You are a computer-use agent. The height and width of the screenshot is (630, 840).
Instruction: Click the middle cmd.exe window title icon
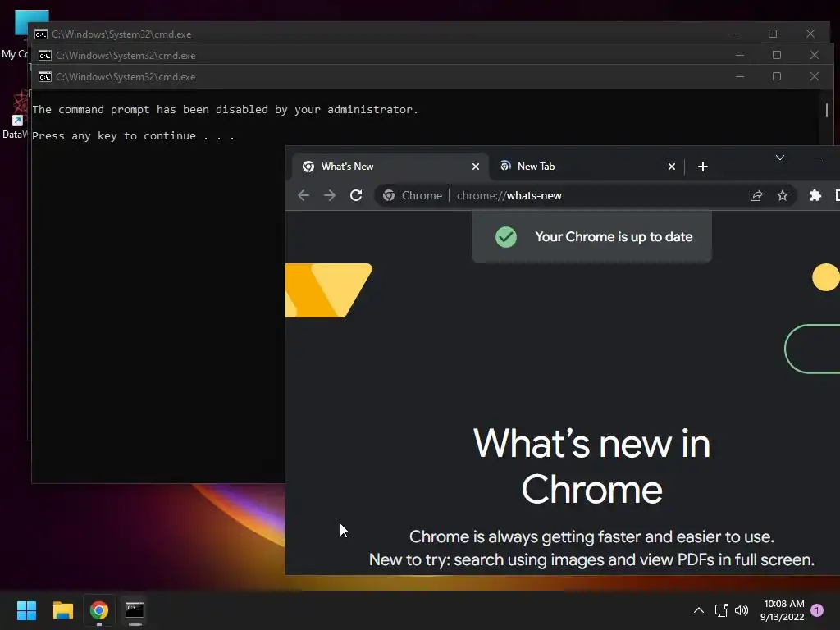tap(45, 56)
